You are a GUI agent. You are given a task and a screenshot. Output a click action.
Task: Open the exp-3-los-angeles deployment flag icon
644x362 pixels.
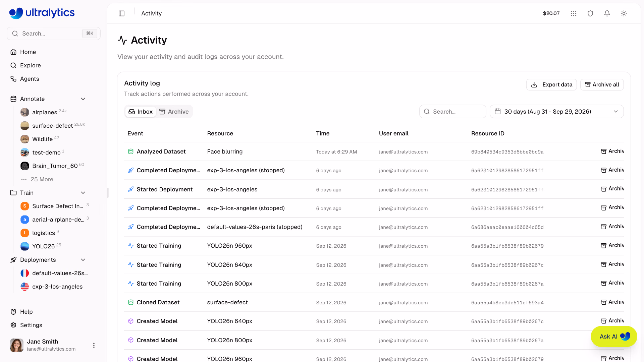[x=25, y=287]
